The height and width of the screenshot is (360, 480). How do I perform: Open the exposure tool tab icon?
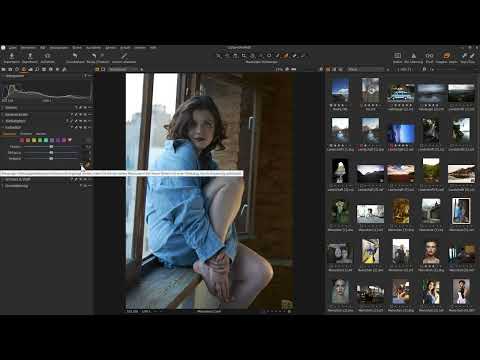pyautogui.click(x=30, y=69)
